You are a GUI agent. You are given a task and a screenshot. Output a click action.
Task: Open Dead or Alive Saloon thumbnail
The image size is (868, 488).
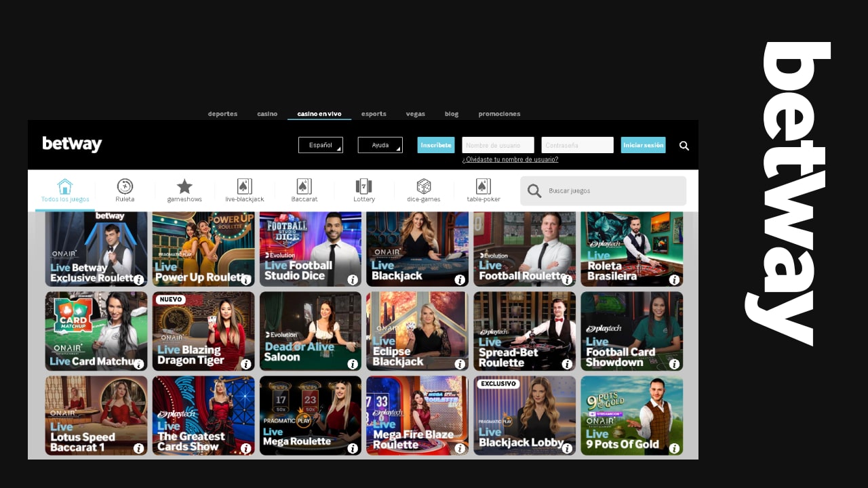point(311,331)
